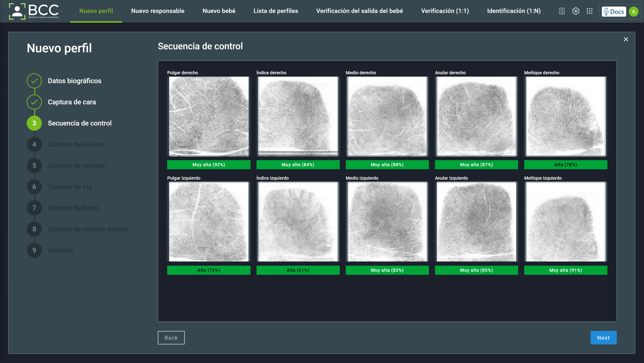Click the Captura de palmas step label
Viewport: 644px width, 363px height.
76,166
